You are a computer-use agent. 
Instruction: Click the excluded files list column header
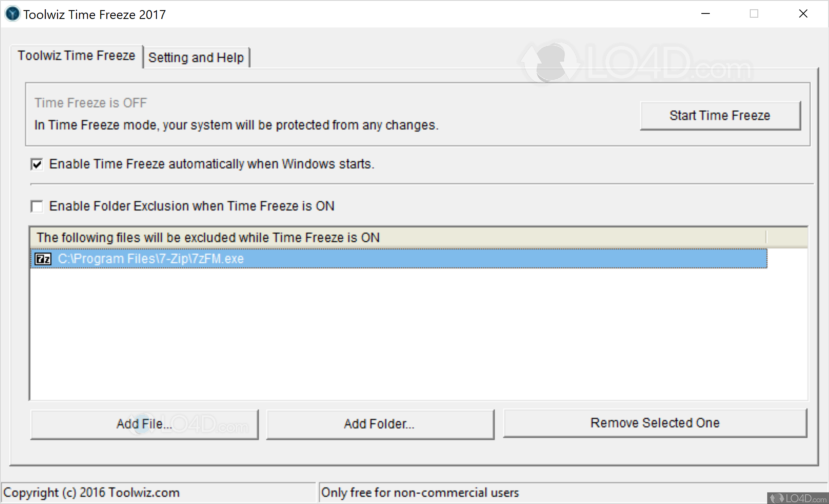208,237
